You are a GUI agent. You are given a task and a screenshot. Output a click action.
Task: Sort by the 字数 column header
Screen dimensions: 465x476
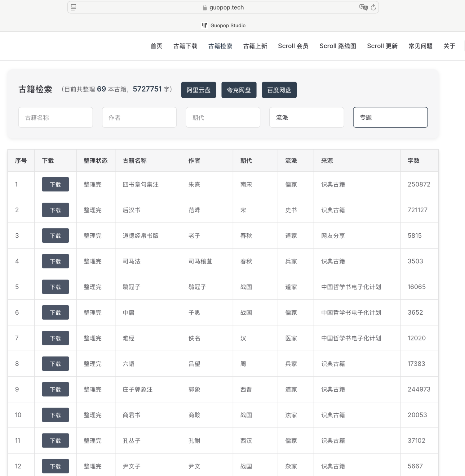click(x=413, y=161)
